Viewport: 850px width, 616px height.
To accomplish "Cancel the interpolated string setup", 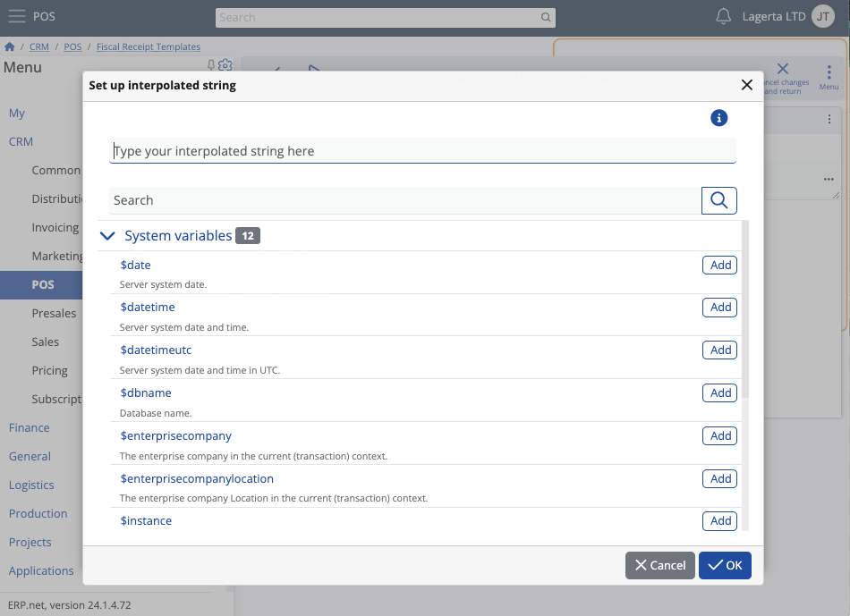I will click(x=659, y=565).
